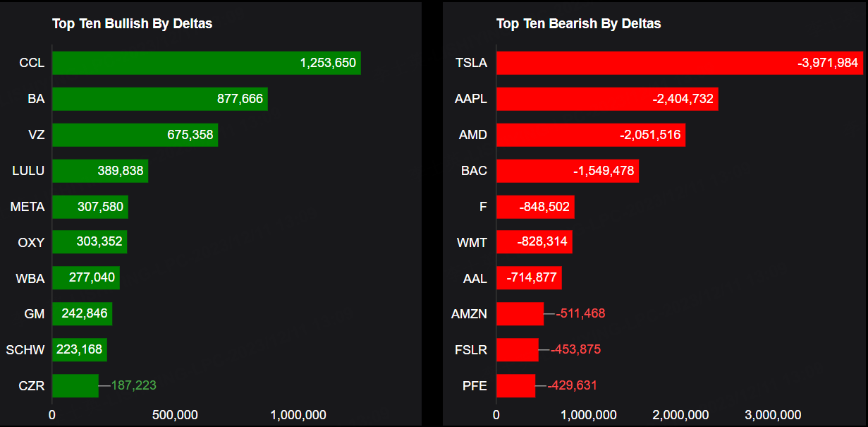Click the green CCL bar
868x427 pixels.
tap(206, 63)
